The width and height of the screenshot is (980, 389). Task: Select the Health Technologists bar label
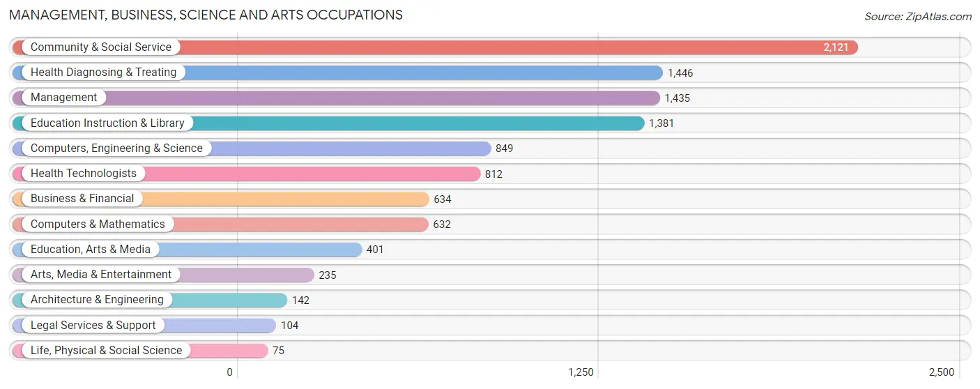pyautogui.click(x=84, y=174)
